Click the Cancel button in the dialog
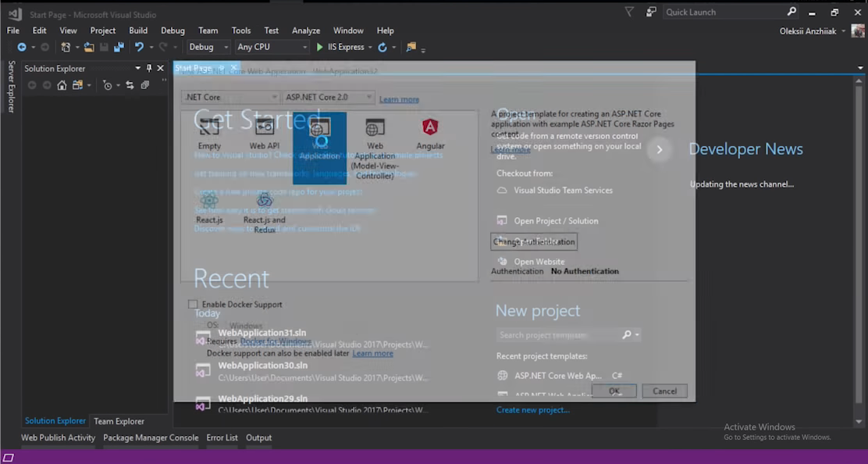Screen dimensions: 868x464 tap(664, 391)
